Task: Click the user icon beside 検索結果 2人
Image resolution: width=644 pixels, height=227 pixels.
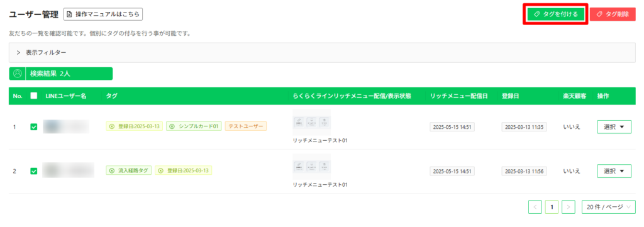Action: [17, 74]
